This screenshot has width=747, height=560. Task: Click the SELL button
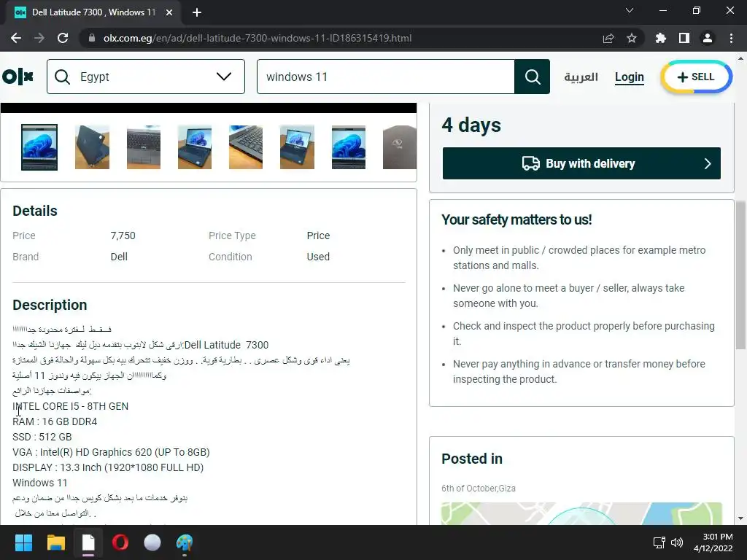[x=696, y=77]
